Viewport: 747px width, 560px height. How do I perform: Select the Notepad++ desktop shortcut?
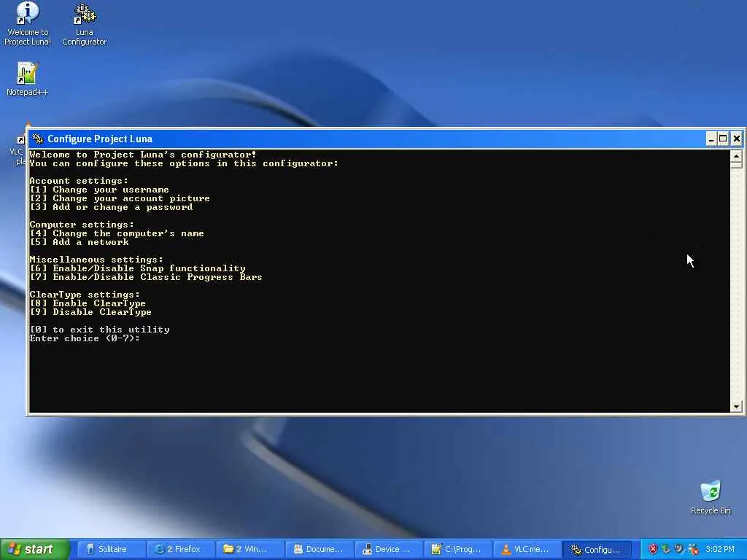pyautogui.click(x=27, y=79)
